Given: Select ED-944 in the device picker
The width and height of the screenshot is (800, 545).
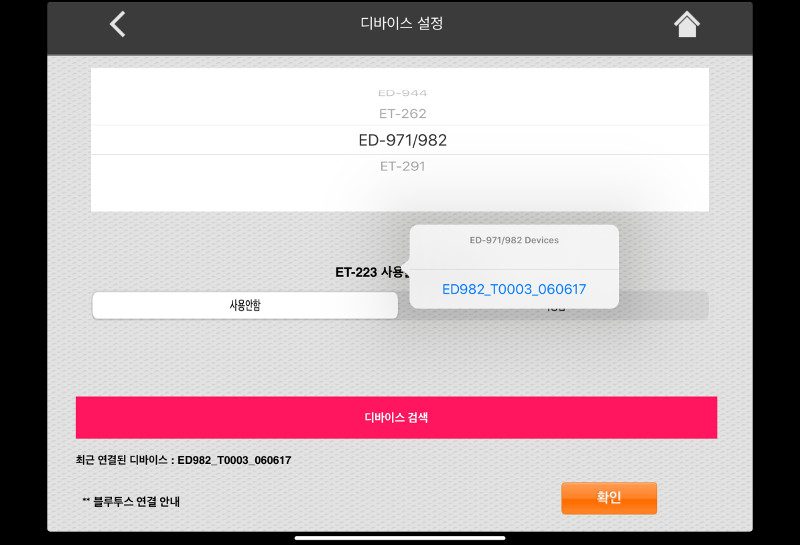Looking at the screenshot, I should pyautogui.click(x=403, y=93).
